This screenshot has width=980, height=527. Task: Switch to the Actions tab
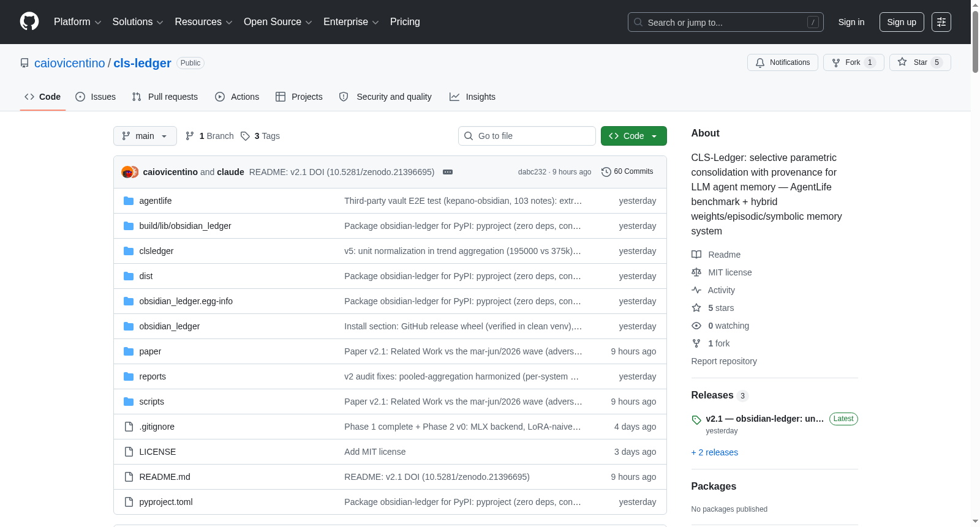tap(237, 97)
